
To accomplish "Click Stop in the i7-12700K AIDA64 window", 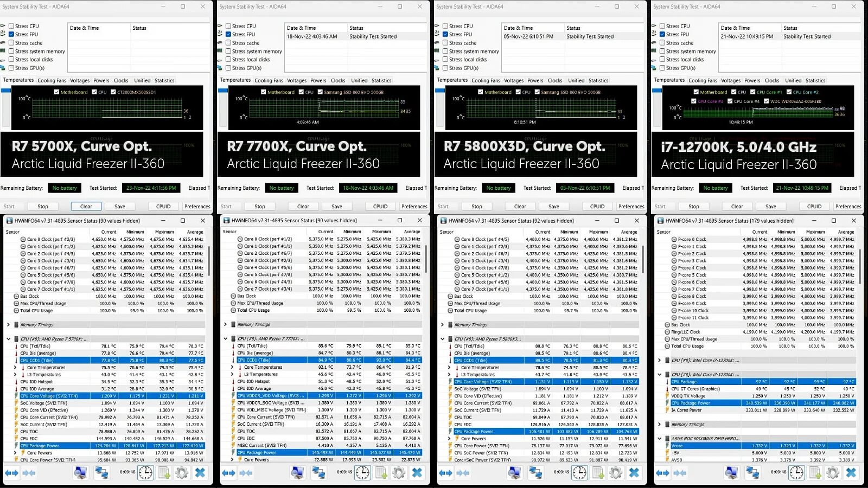I will 694,207.
